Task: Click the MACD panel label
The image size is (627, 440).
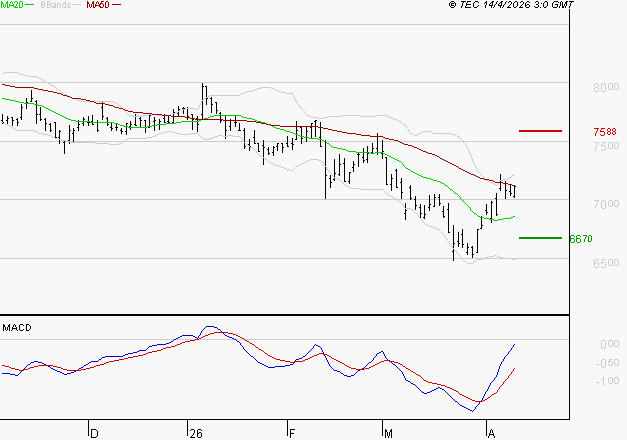Action: coord(17,328)
